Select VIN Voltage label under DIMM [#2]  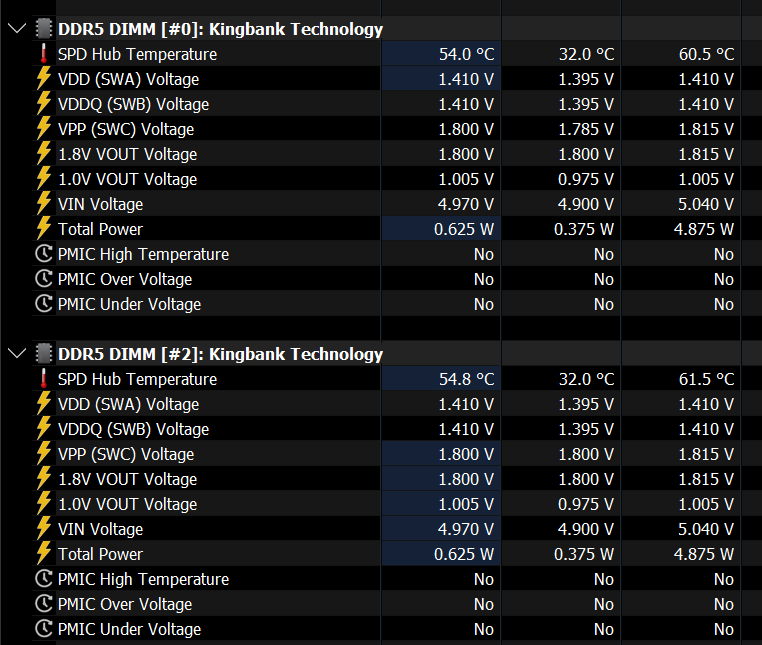click(101, 529)
